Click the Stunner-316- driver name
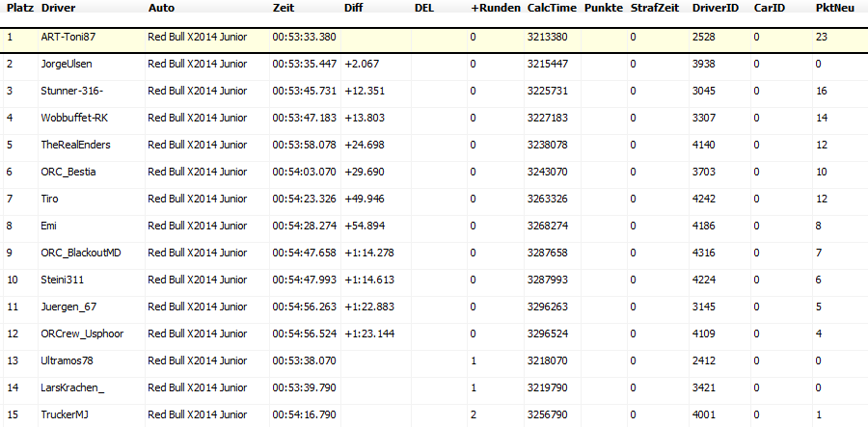The width and height of the screenshot is (868, 427). 70,91
